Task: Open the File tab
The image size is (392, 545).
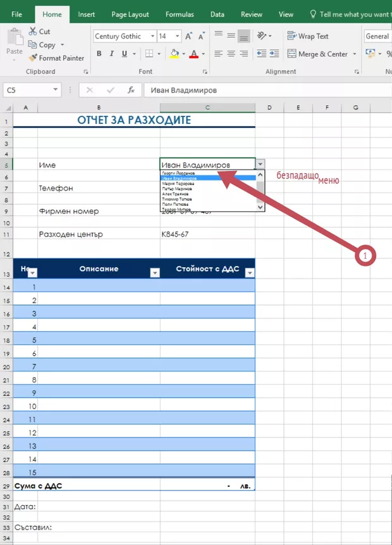Action: pyautogui.click(x=16, y=15)
